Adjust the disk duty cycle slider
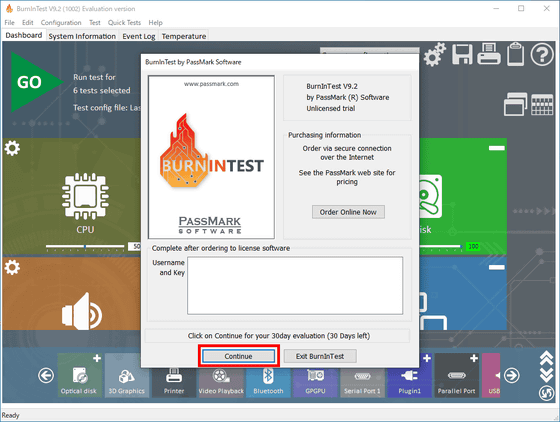The image size is (560, 422). click(x=440, y=246)
